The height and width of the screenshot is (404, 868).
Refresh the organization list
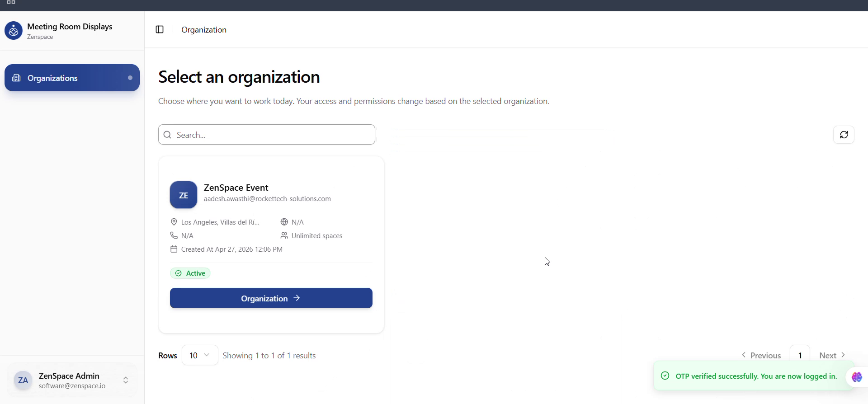tap(844, 135)
